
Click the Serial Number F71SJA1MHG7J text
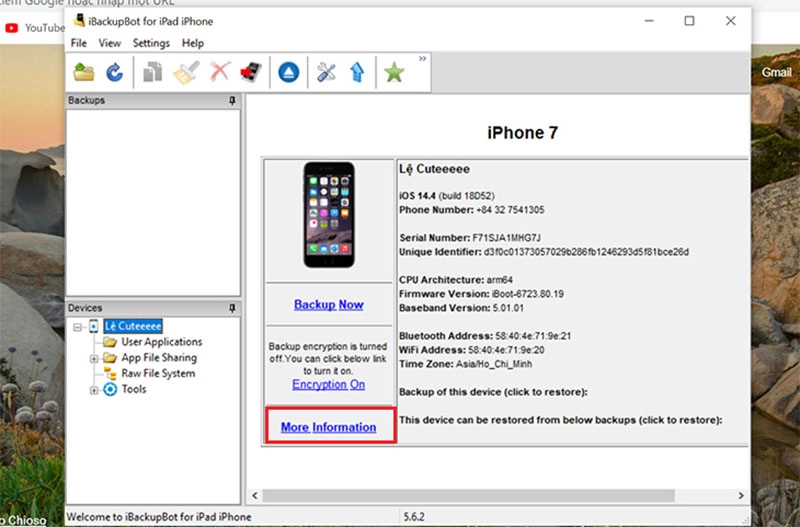[470, 238]
